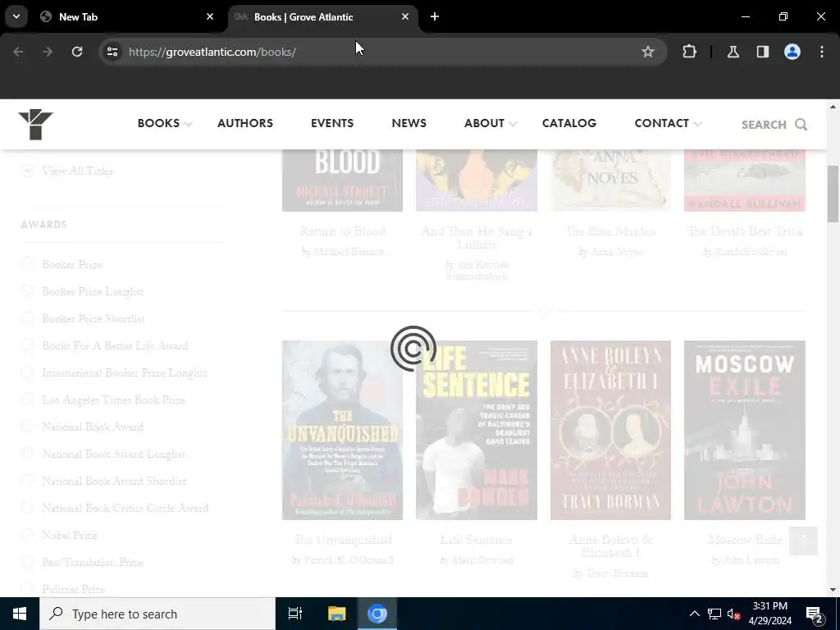Image resolution: width=840 pixels, height=630 pixels.
Task: Switch to the New Tab tab
Action: 127,16
